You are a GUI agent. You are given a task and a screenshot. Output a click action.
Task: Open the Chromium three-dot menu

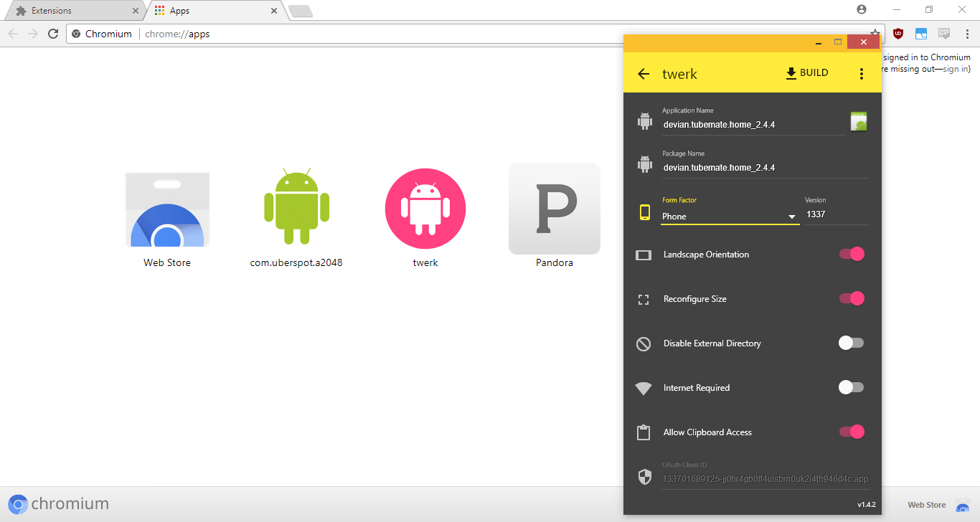(x=967, y=34)
